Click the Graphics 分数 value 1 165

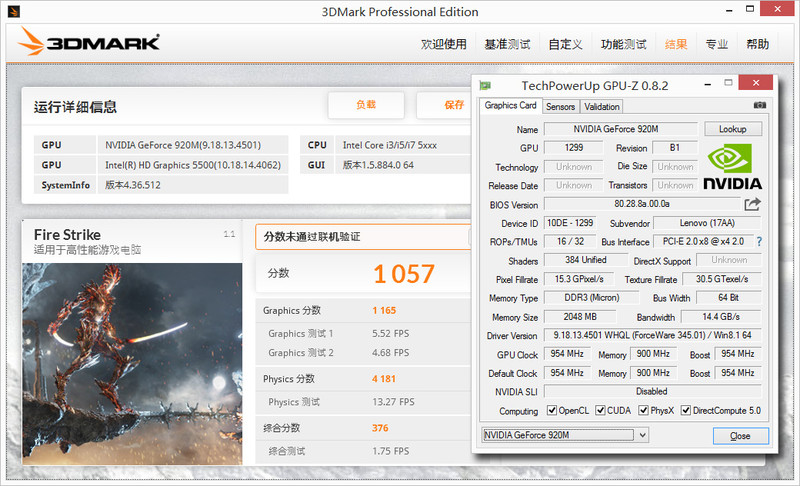coord(384,311)
